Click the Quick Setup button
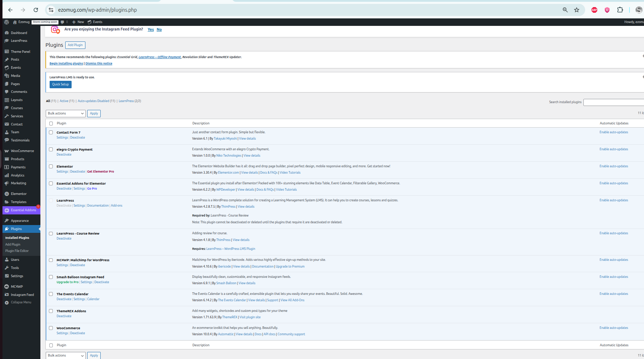This screenshot has height=359, width=644. click(x=61, y=84)
